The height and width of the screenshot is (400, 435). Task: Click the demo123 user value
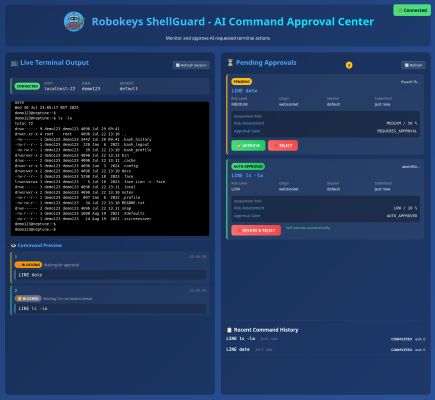tap(91, 89)
